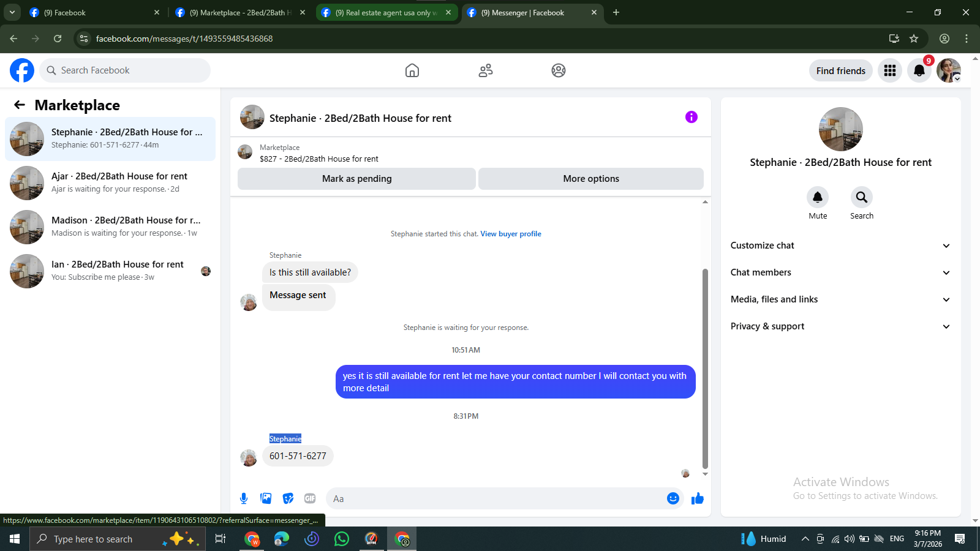The width and height of the screenshot is (980, 551).
Task: Click Mark as pending button
Action: point(356,179)
